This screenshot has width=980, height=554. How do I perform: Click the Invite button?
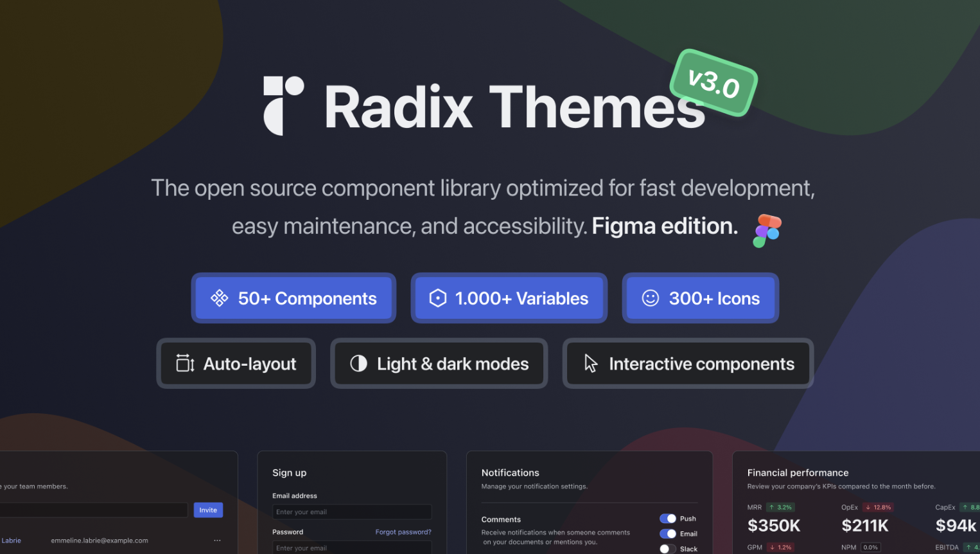coord(208,510)
